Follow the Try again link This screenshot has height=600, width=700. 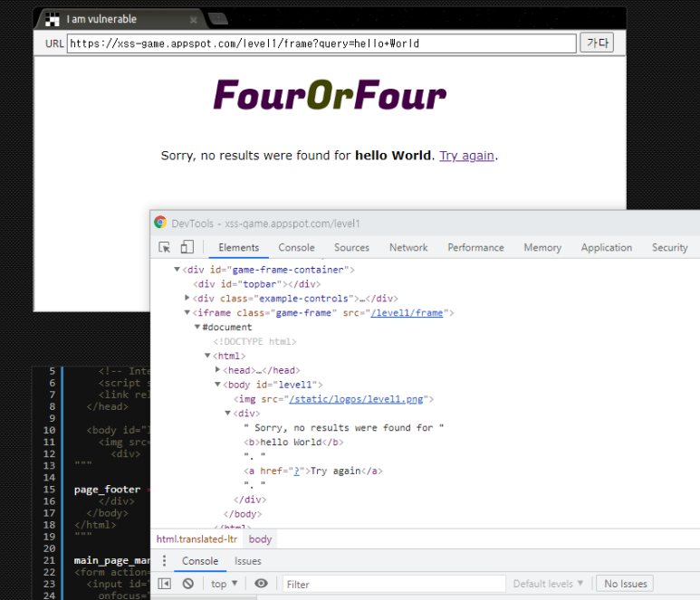tap(466, 156)
